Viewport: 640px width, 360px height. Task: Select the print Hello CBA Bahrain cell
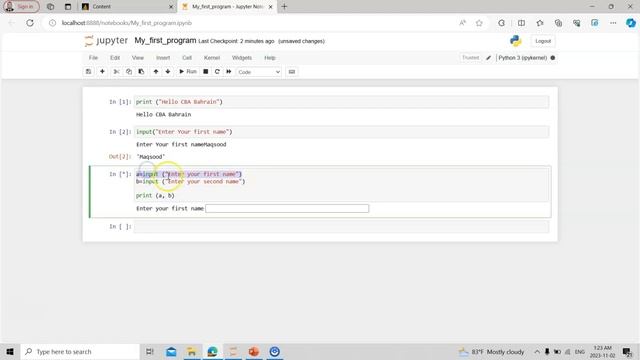(x=341, y=102)
